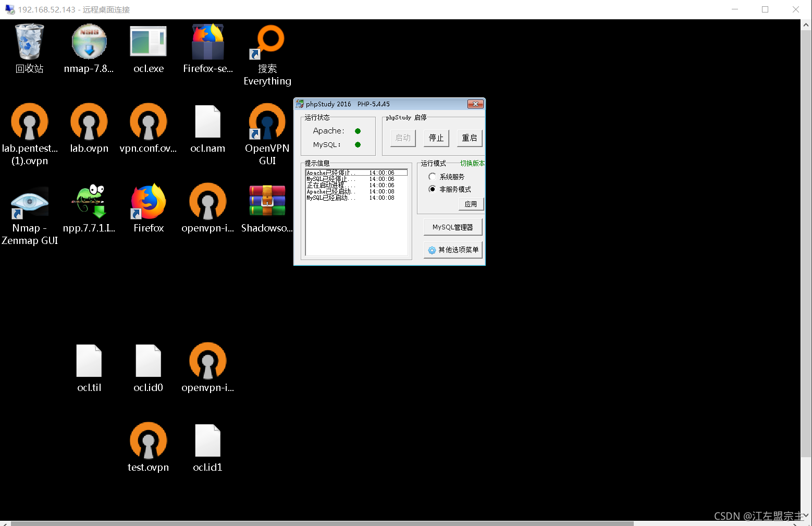
Task: Close the phpStudy 2016 window
Action: coord(475,104)
